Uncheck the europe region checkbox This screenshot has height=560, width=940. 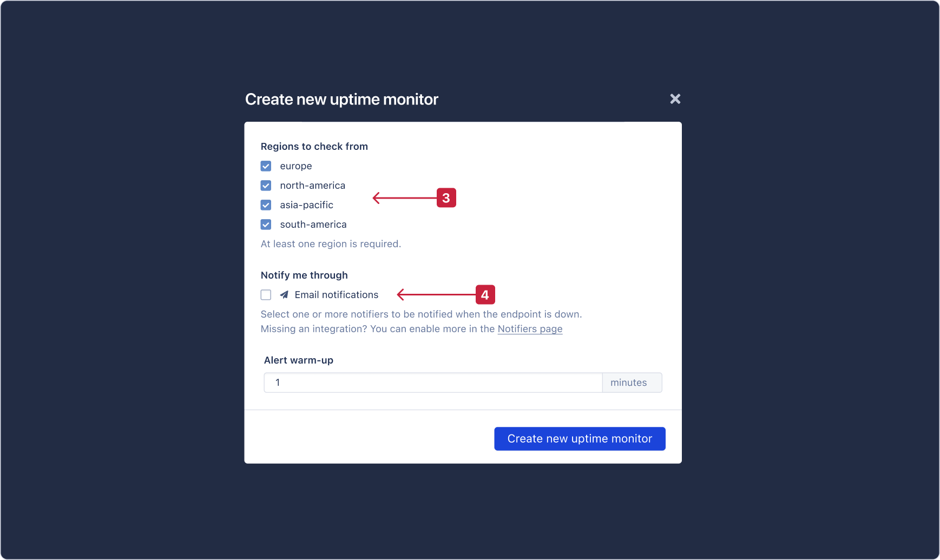(x=266, y=166)
